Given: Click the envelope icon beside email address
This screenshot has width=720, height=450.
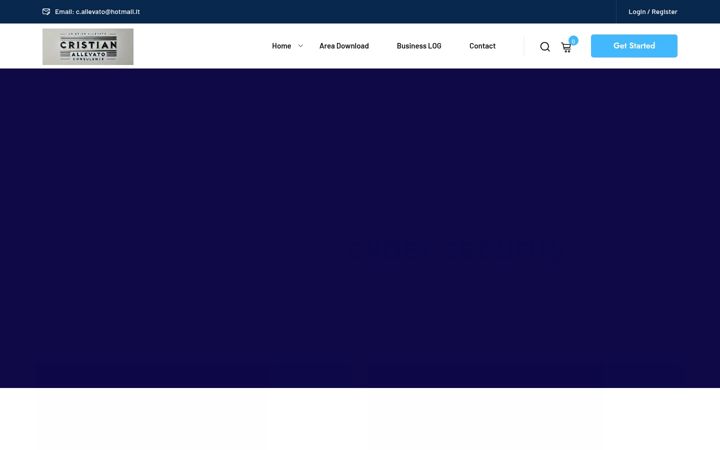Looking at the screenshot, I should tap(46, 11).
